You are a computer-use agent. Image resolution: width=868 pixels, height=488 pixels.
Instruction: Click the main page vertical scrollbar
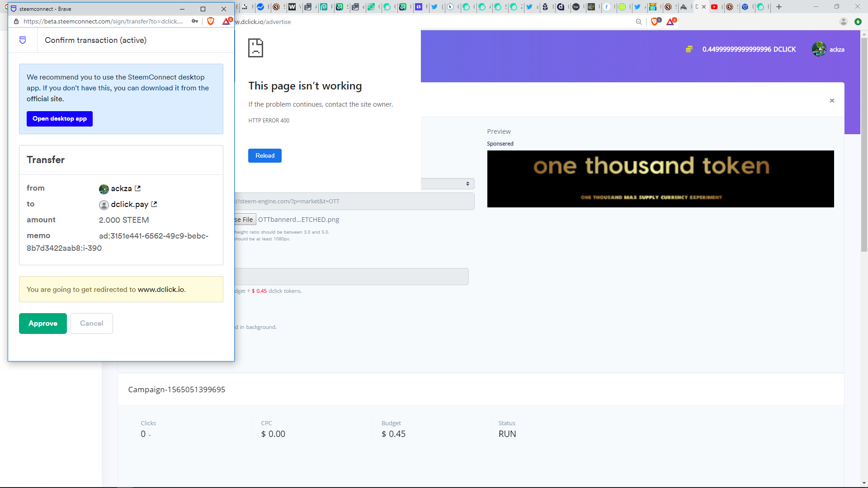[x=864, y=145]
